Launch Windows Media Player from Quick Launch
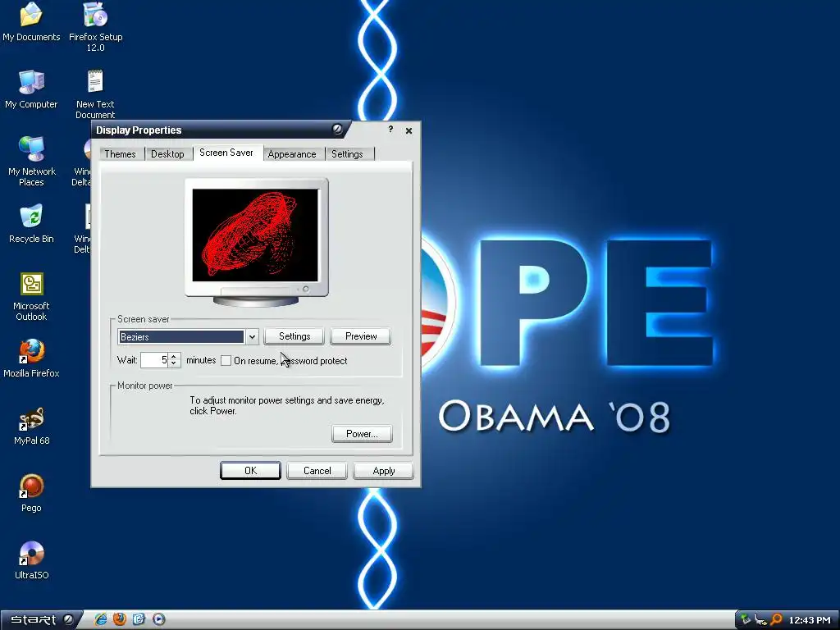The height and width of the screenshot is (630, 840). (x=158, y=619)
